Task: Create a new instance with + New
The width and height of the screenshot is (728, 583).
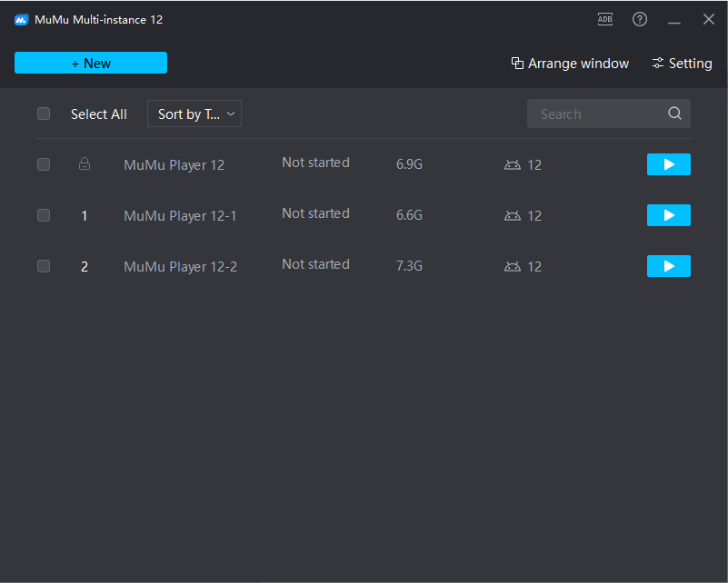Action: [91, 63]
